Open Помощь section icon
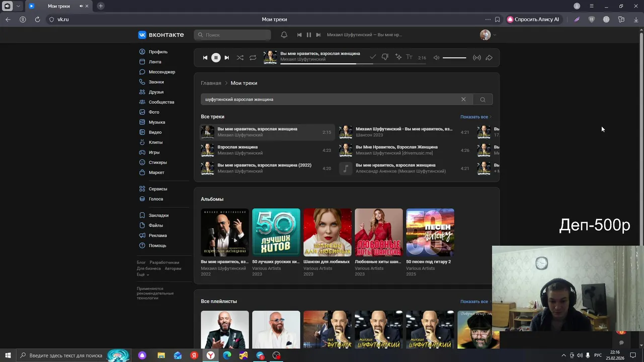This screenshot has height=362, width=644. pyautogui.click(x=142, y=245)
